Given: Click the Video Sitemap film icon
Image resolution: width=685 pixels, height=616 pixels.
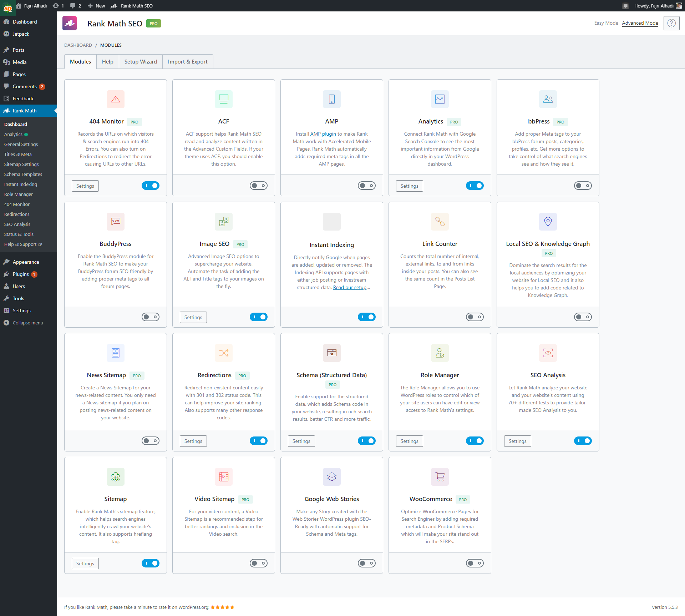Looking at the screenshot, I should (224, 477).
